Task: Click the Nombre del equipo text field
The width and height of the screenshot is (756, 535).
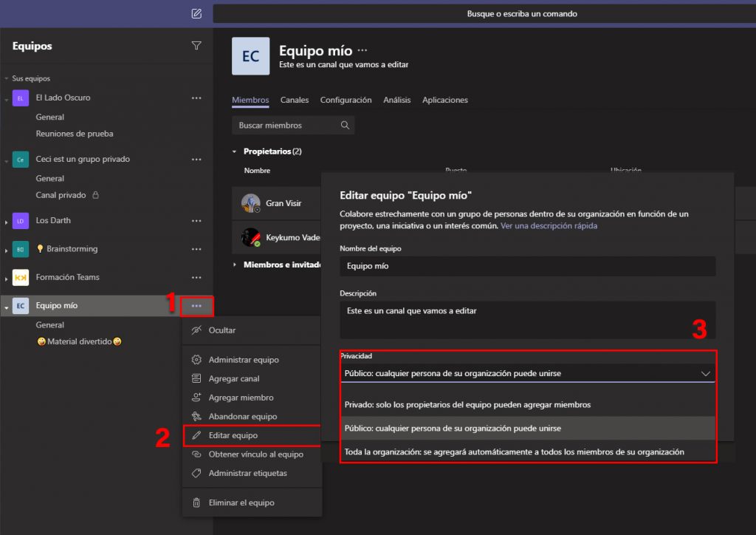Action: click(527, 266)
